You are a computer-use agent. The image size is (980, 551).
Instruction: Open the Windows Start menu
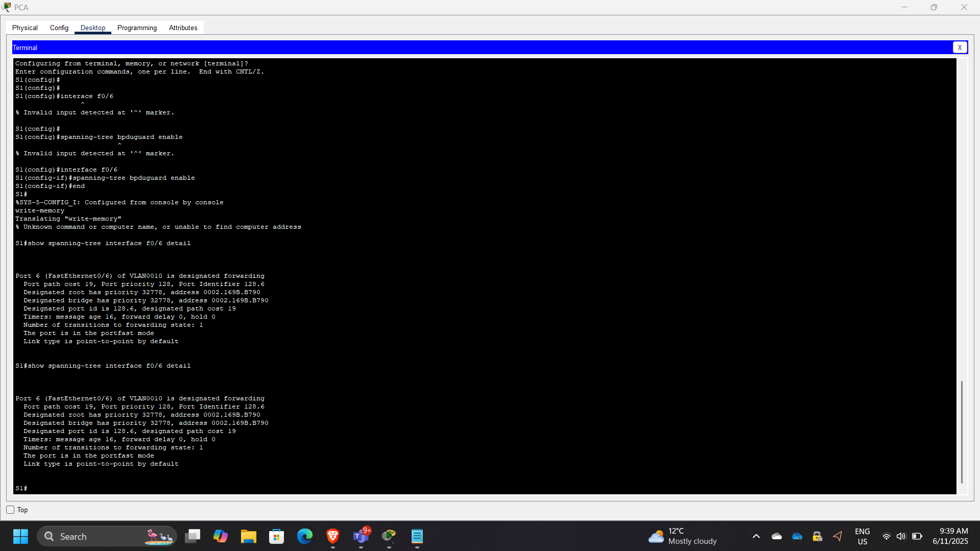20,536
